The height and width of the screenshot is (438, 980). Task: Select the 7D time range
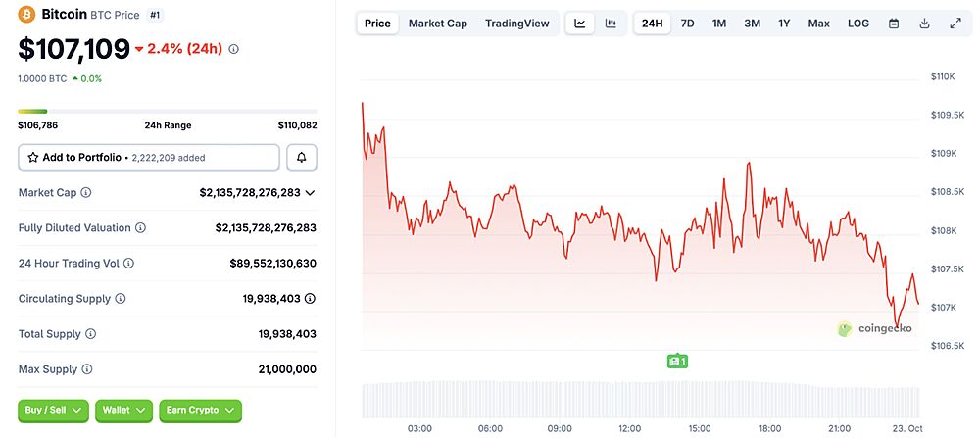[687, 24]
